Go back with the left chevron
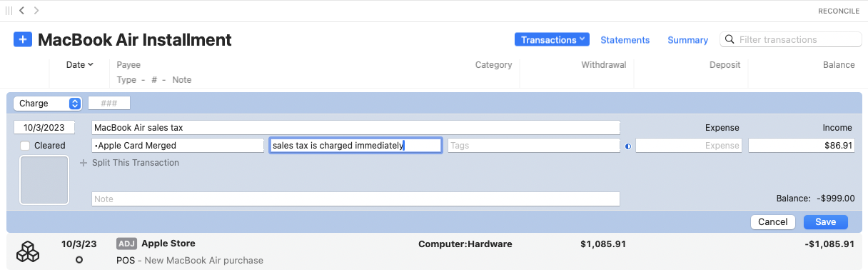 click(x=22, y=11)
